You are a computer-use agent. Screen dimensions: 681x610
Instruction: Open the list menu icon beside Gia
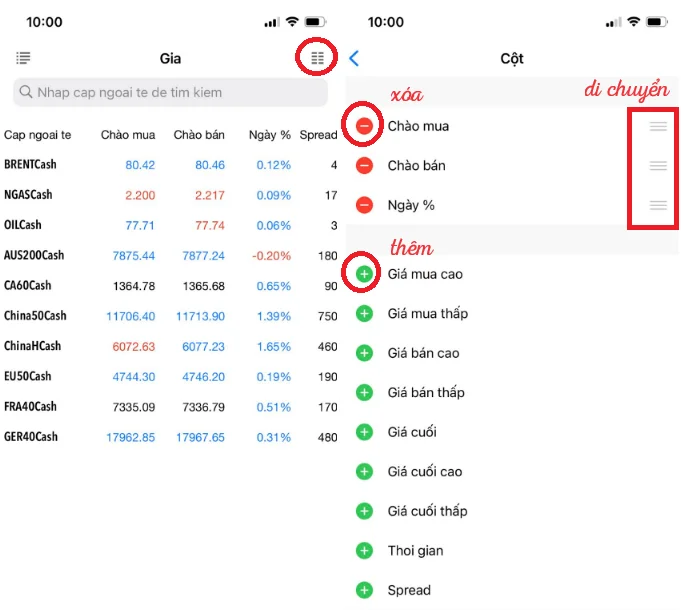point(23,58)
